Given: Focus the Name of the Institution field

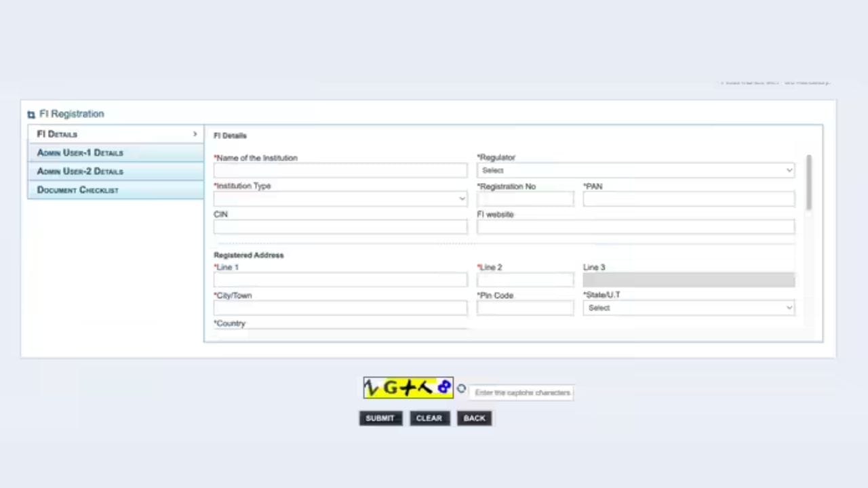Looking at the screenshot, I should (x=340, y=170).
